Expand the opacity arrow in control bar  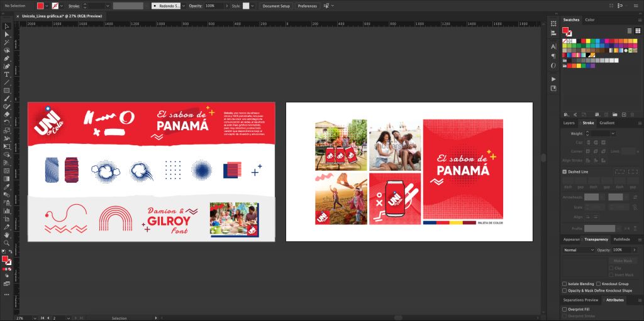pyautogui.click(x=226, y=6)
